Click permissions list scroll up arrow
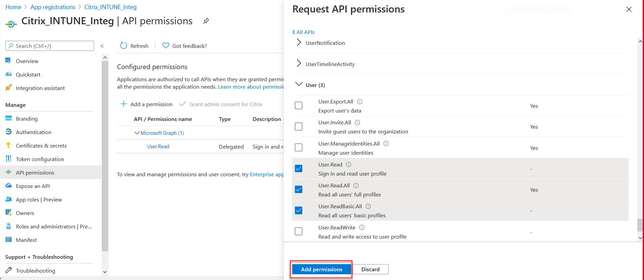Viewport: 644px width, 280px height. pyautogui.click(x=640, y=41)
